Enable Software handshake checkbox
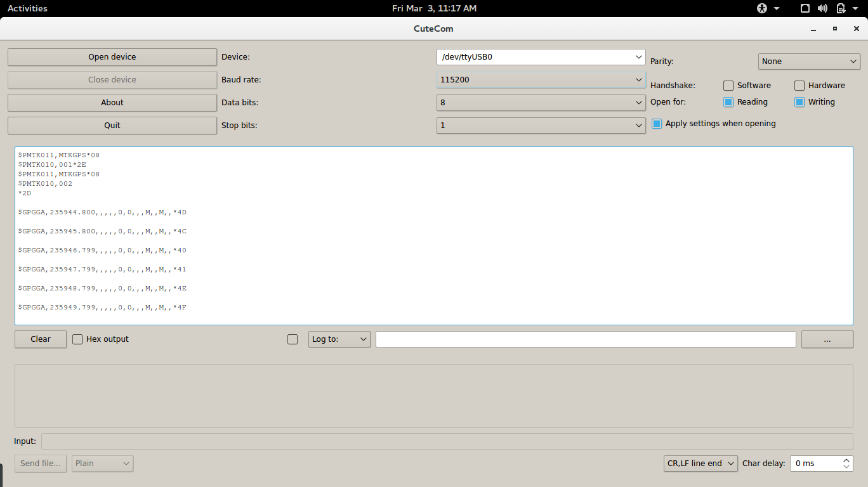The height and width of the screenshot is (487, 868). pos(728,86)
